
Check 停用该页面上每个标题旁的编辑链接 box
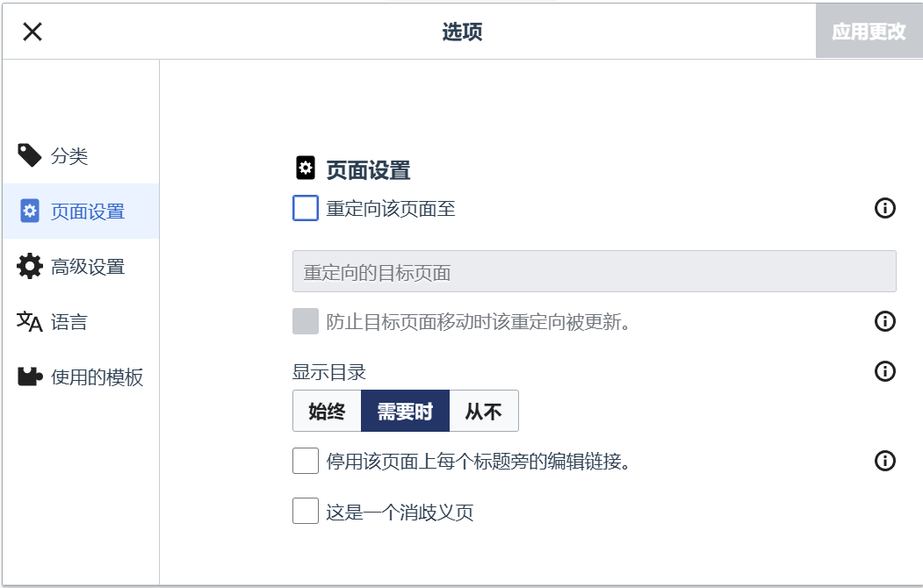click(306, 461)
